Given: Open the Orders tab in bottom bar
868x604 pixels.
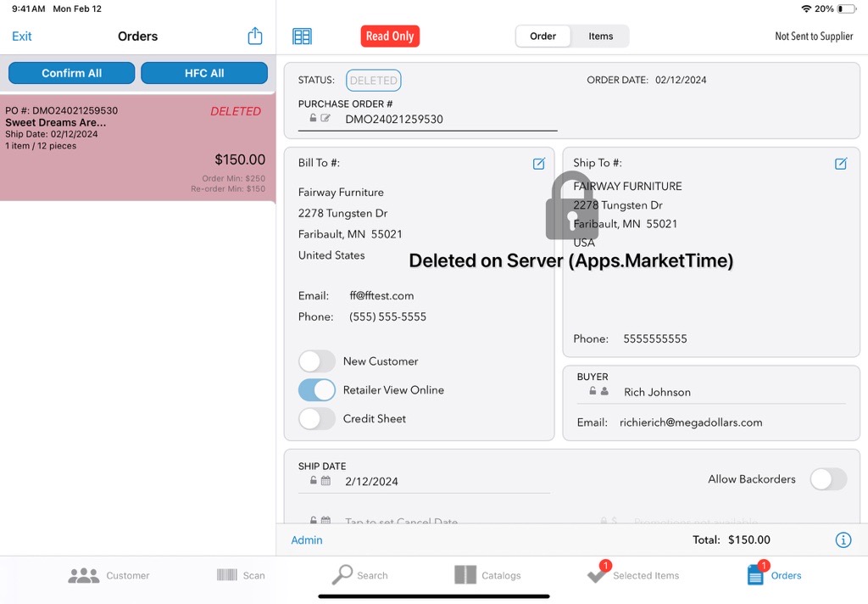Looking at the screenshot, I should pyautogui.click(x=773, y=573).
